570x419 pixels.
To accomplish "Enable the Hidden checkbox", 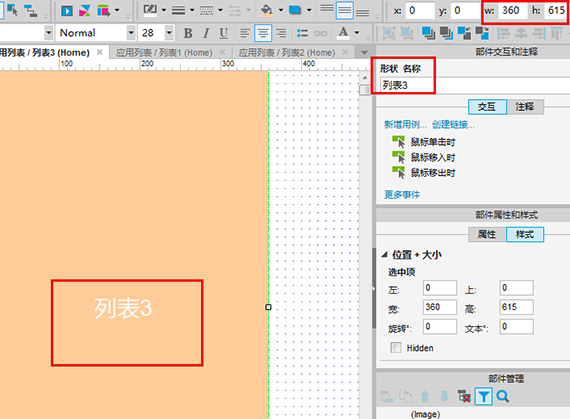I will tap(396, 348).
